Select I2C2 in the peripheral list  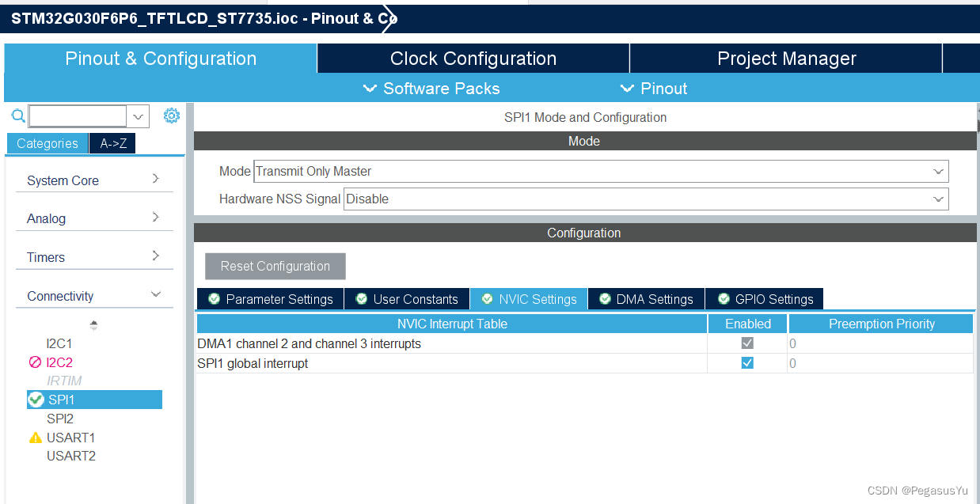pos(59,362)
